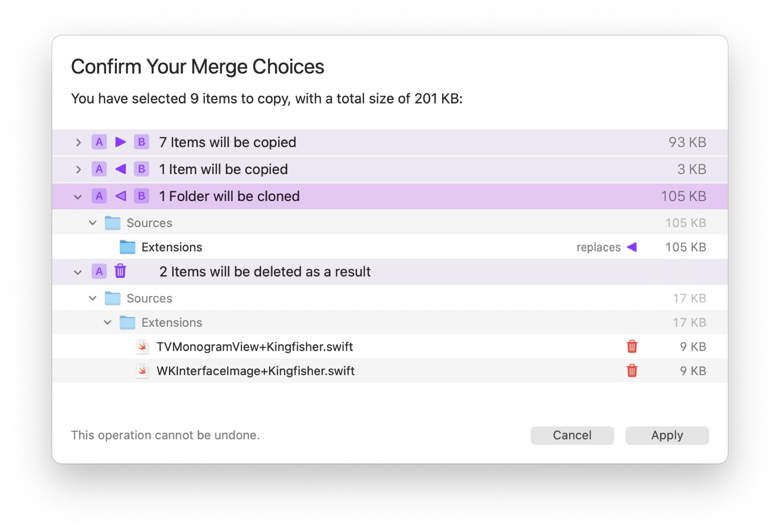Expand the 7 Items will be copied group
Viewport: 780px width, 532px height.
click(x=78, y=142)
